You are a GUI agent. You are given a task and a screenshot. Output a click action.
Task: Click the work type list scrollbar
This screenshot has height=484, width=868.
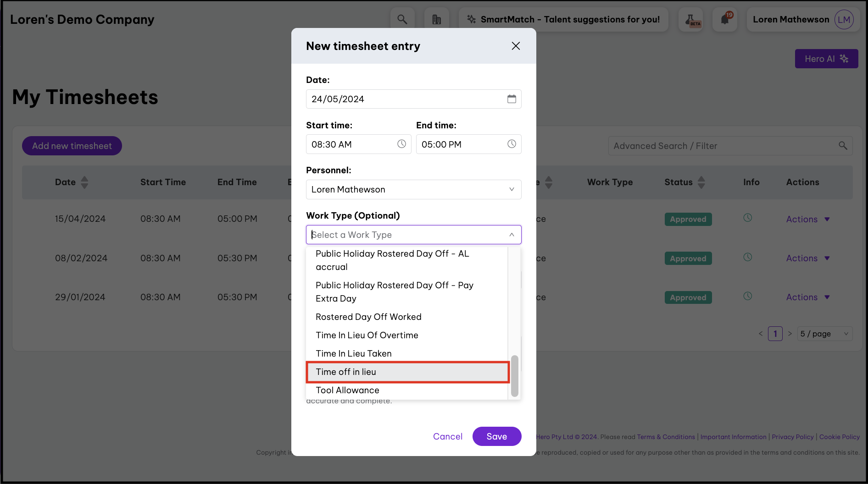[515, 375]
